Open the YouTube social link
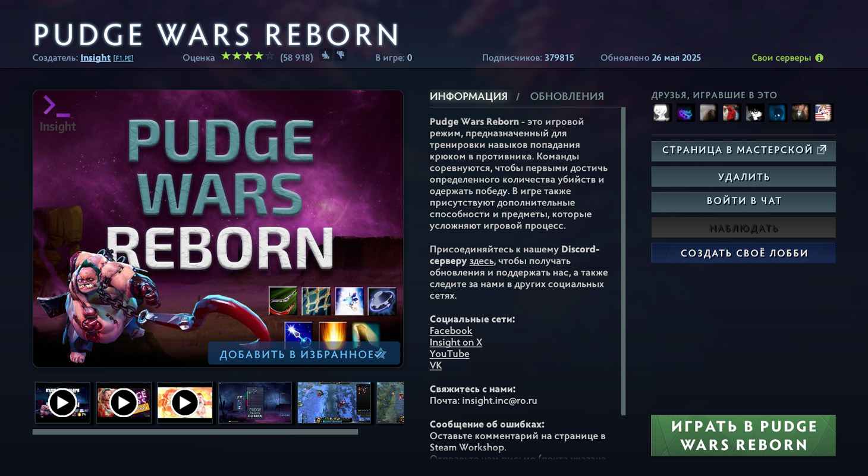The image size is (868, 476). [449, 354]
